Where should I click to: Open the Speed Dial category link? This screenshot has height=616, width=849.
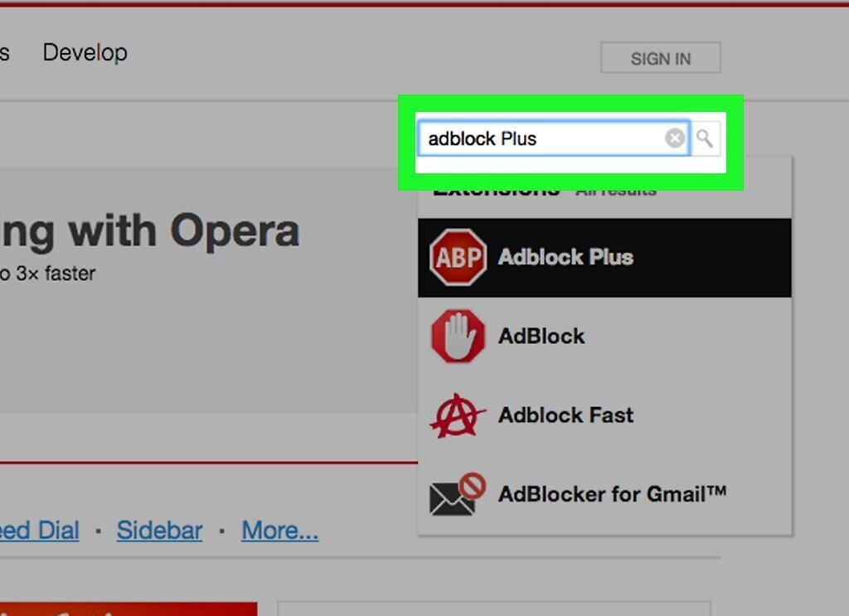[40, 530]
